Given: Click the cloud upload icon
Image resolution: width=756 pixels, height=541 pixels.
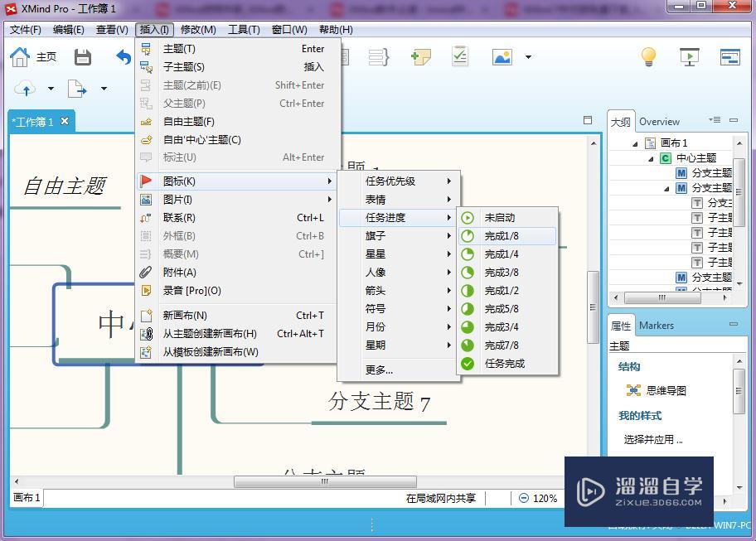Looking at the screenshot, I should click(26, 89).
